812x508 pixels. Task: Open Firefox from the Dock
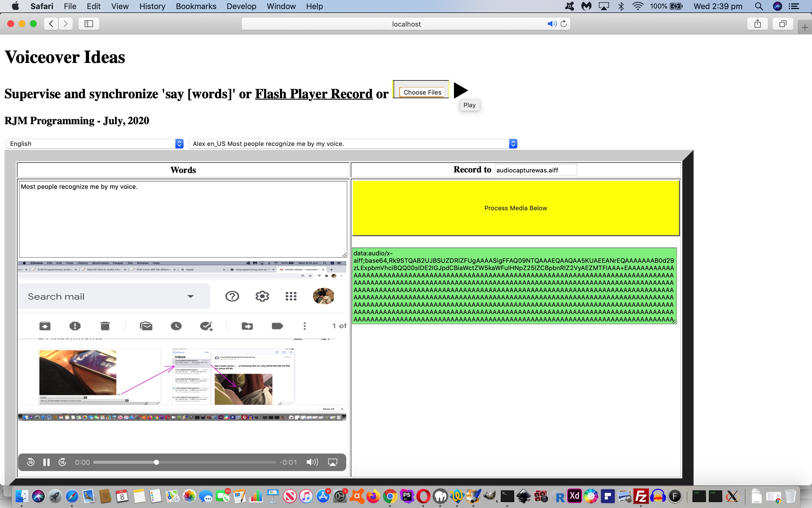click(373, 496)
